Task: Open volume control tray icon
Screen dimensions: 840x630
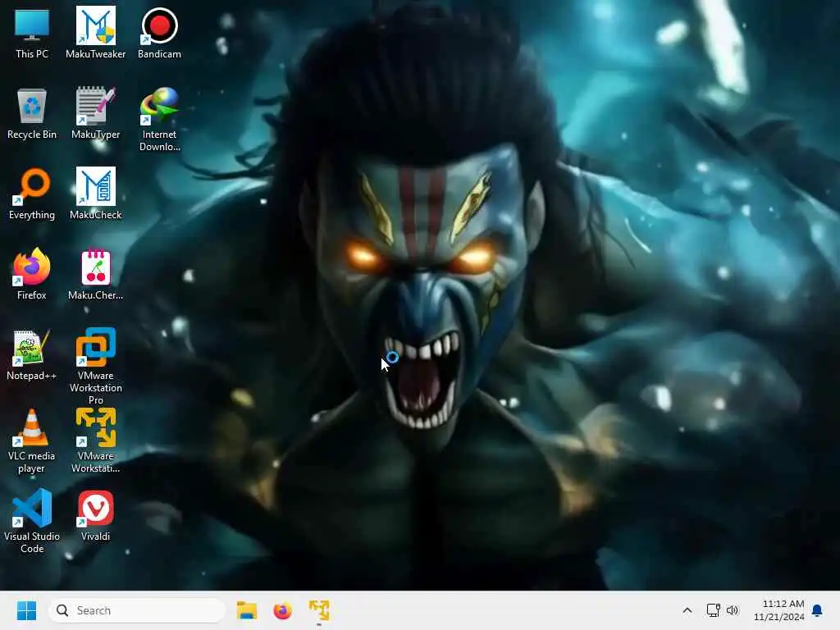Action: [x=733, y=610]
